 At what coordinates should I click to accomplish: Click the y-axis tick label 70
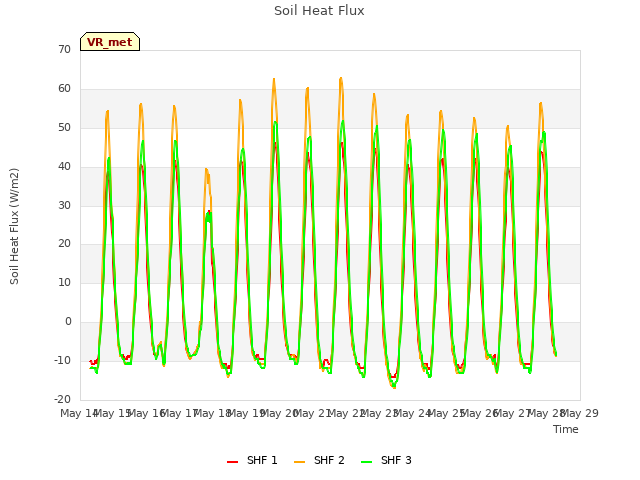coord(64,49)
